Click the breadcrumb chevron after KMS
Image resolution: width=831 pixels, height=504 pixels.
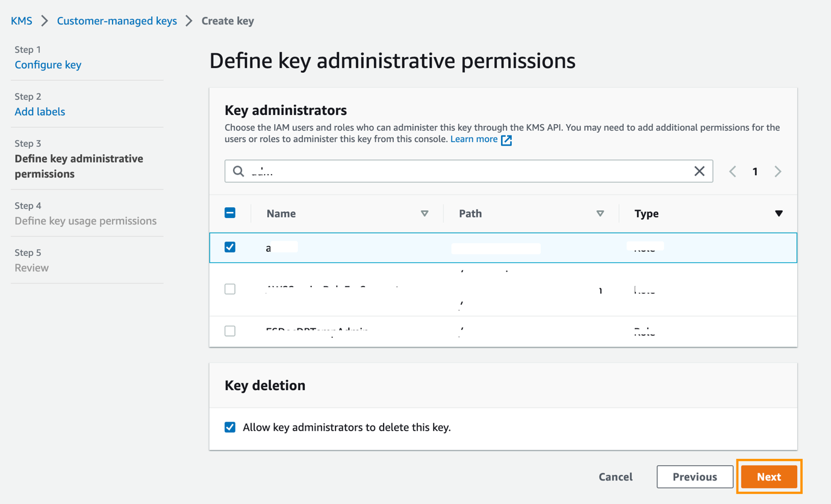(x=43, y=20)
